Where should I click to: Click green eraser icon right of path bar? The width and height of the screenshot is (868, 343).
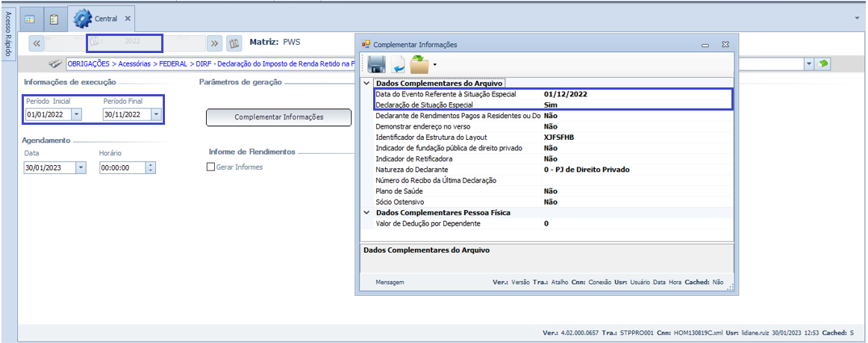824,64
